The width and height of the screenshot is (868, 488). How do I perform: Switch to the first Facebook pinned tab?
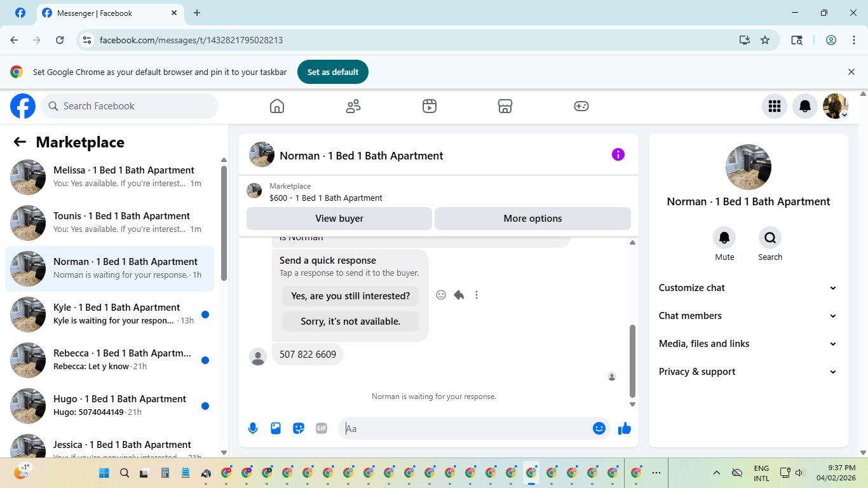[x=20, y=13]
